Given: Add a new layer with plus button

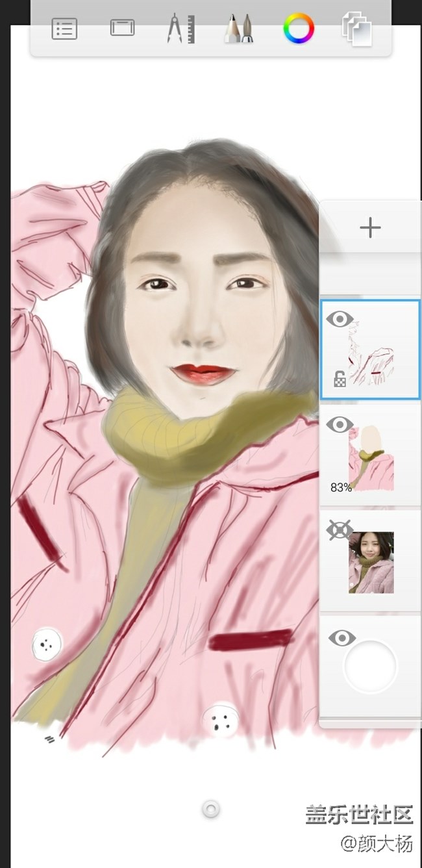Looking at the screenshot, I should pyautogui.click(x=370, y=228).
